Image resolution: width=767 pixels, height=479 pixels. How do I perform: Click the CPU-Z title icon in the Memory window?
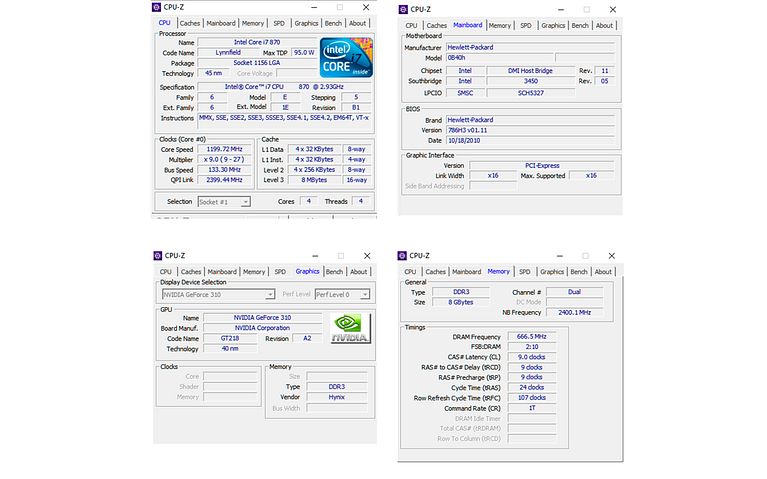(402, 256)
